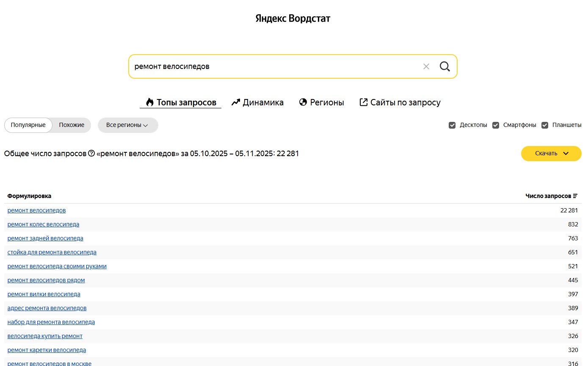Image resolution: width=588 pixels, height=366 pixels.
Task: Click the Яндекс Вордстат logo heading
Action: coord(293,19)
